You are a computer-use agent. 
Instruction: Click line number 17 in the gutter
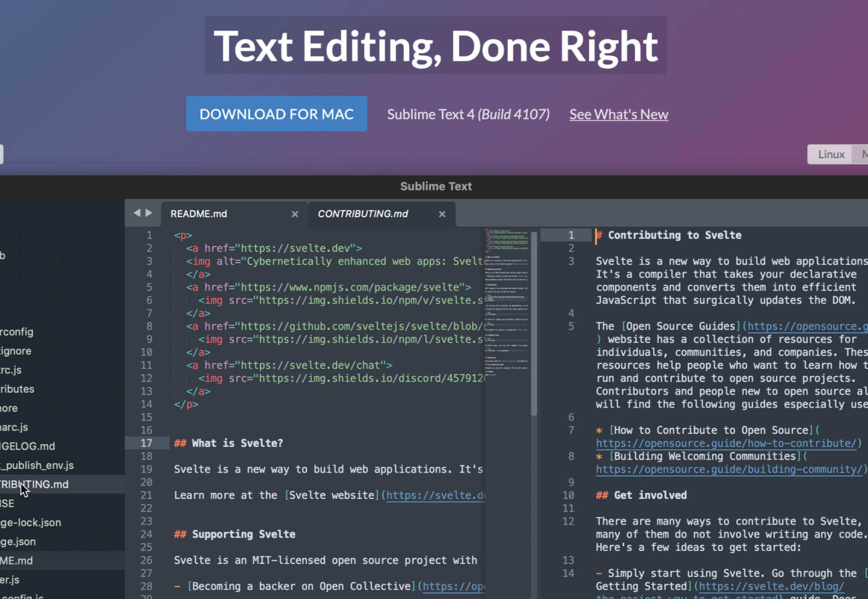[x=146, y=443]
